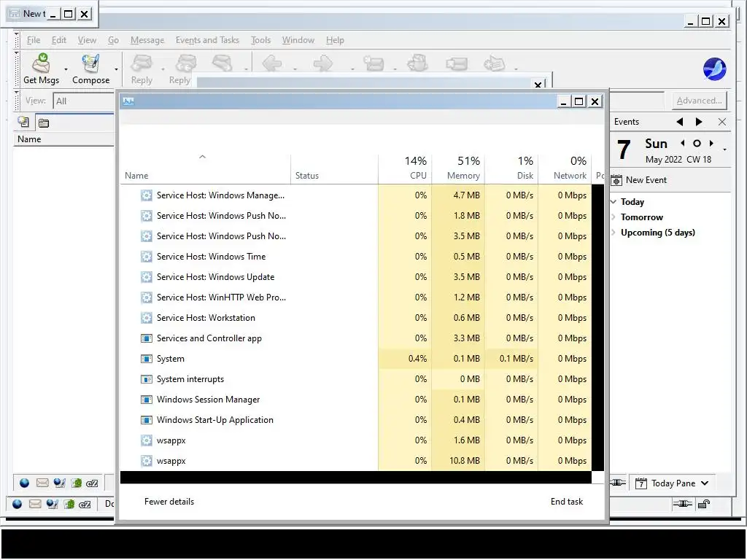
Task: Sort by the Memory column header
Action: 458,168
